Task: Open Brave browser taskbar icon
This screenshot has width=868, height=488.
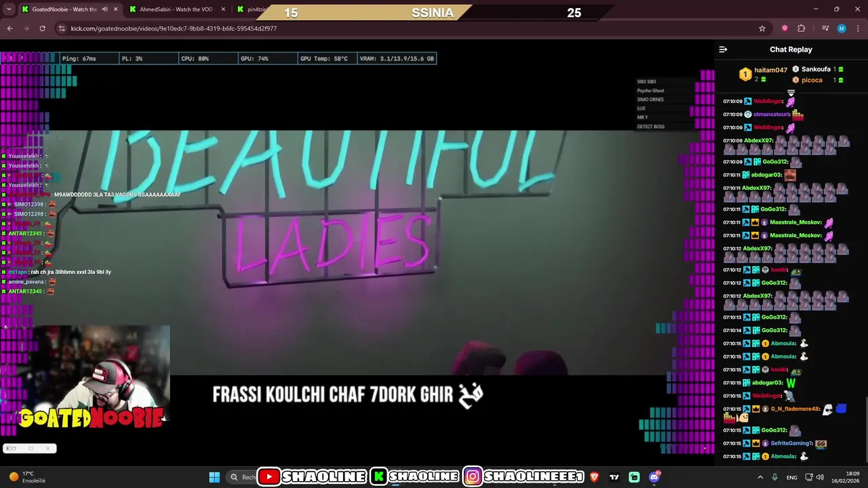Action: tap(595, 477)
